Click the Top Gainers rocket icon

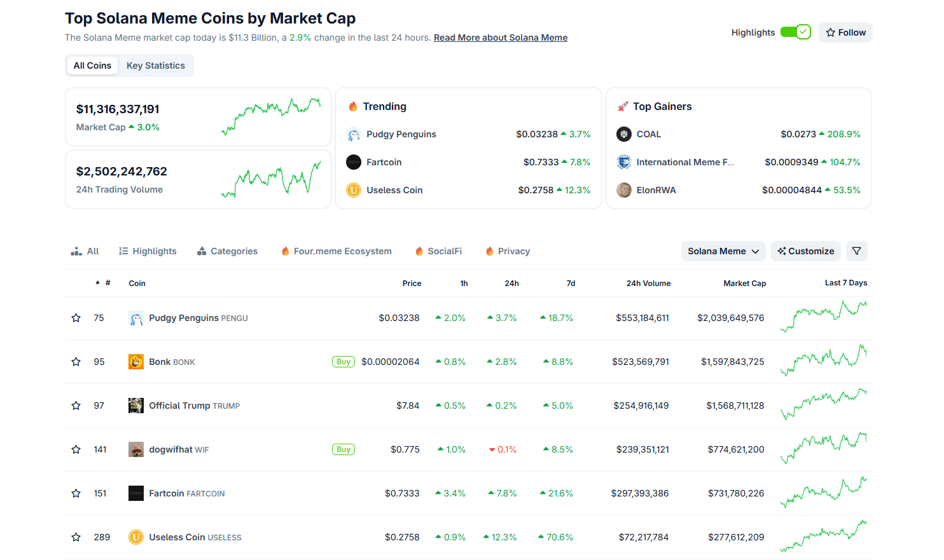pyautogui.click(x=623, y=106)
